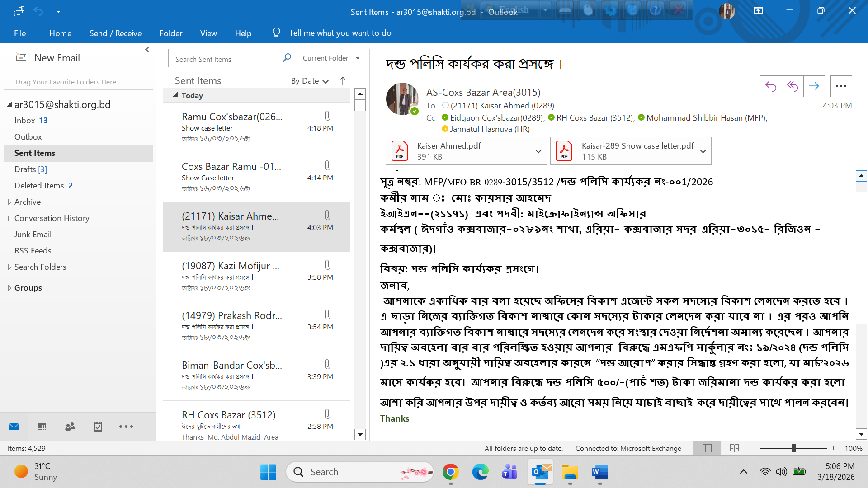The width and height of the screenshot is (868, 488).
Task: Click the Reply arrow icon
Action: pyautogui.click(x=771, y=86)
